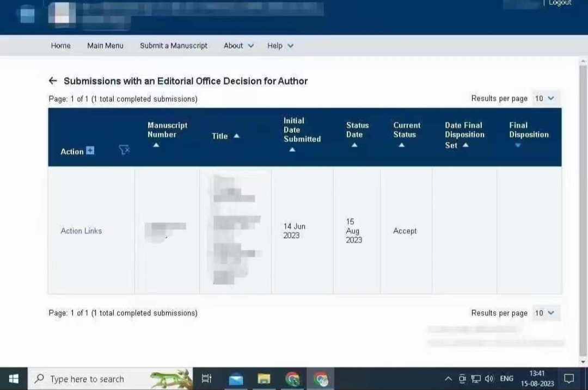
Task: Click the Windows taskbar search box
Action: [87, 379]
